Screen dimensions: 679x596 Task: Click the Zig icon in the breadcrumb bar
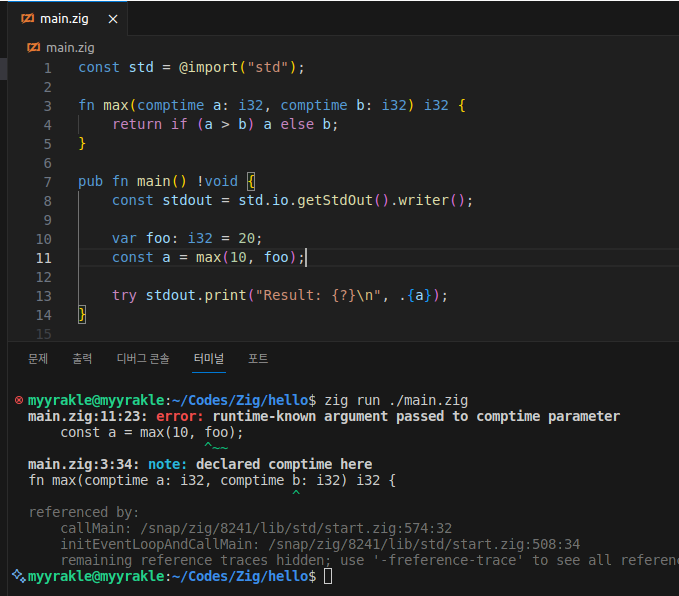(x=34, y=47)
